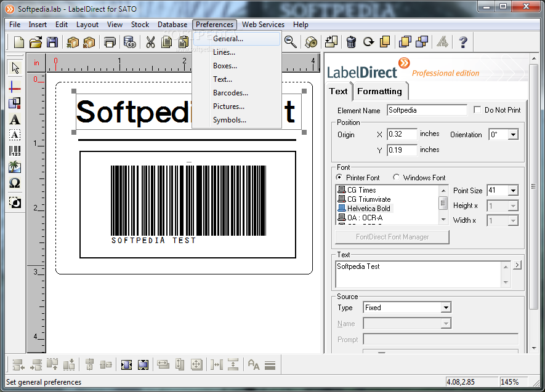
Task: Select the Line drawing tool
Action: pos(15,87)
